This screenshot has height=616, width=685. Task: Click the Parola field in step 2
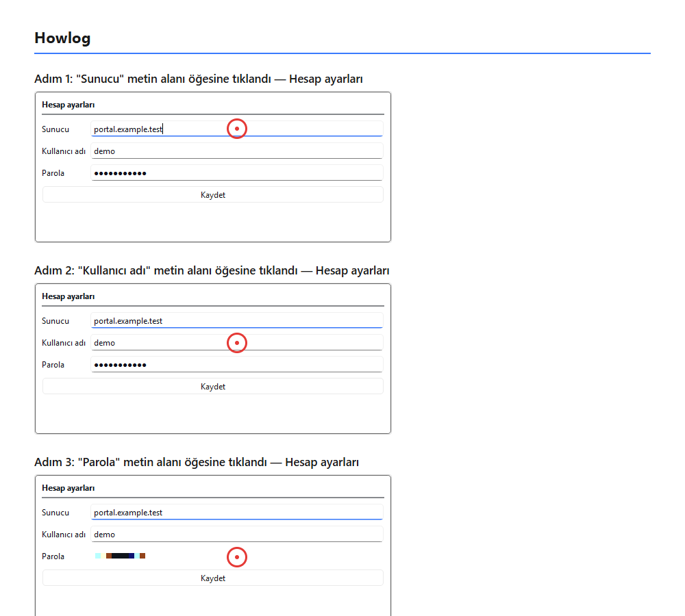237,364
